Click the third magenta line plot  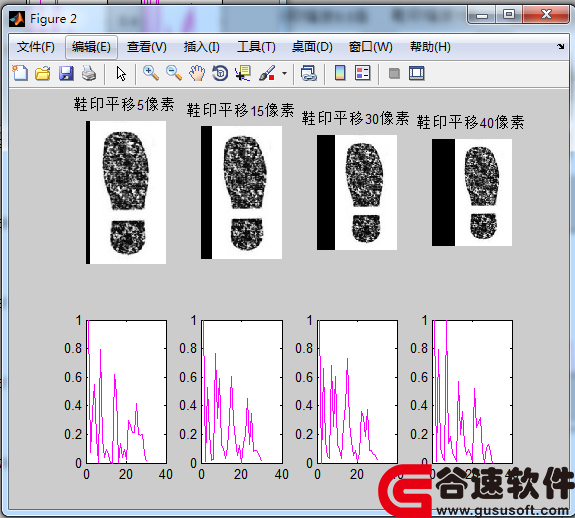tap(358, 392)
